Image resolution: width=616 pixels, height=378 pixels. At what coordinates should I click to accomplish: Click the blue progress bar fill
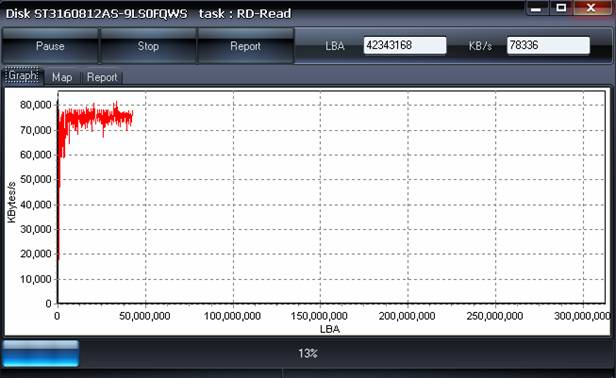40,353
